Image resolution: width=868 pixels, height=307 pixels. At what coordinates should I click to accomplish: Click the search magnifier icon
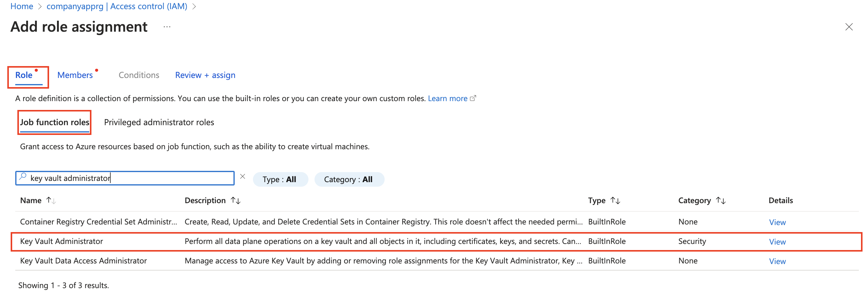(x=23, y=177)
